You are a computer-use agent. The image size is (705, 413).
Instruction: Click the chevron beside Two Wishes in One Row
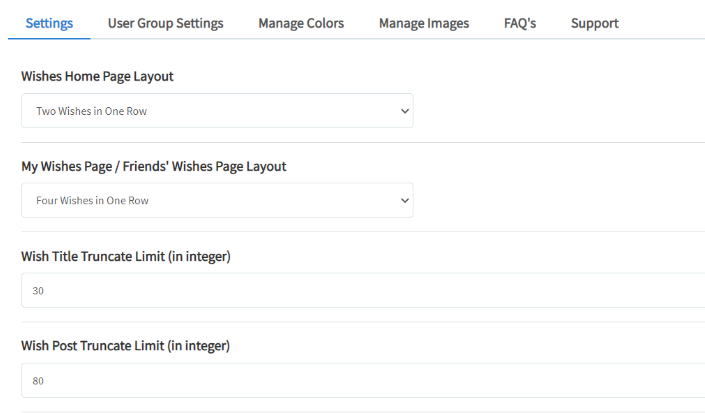point(405,111)
